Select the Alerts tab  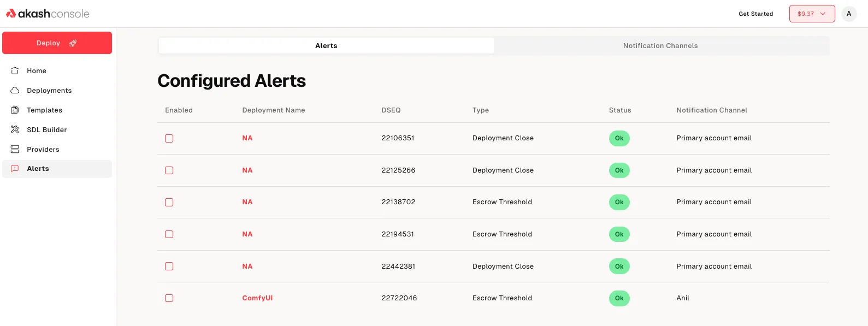326,46
